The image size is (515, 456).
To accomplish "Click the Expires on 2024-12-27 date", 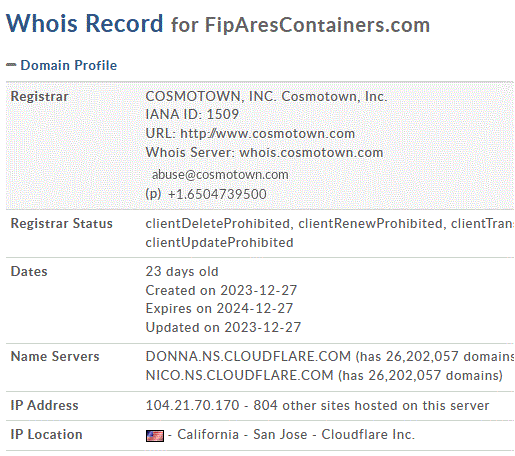I will (x=219, y=309).
